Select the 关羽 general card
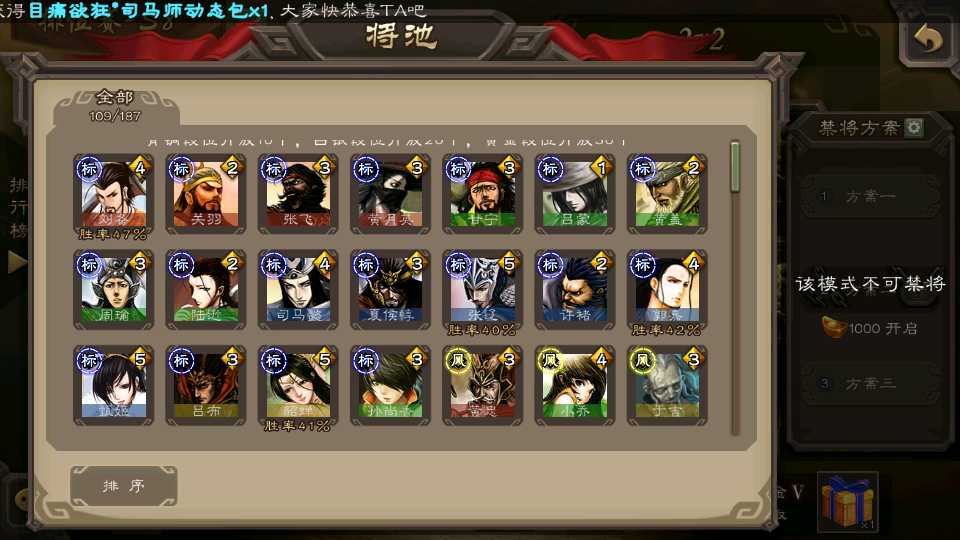The width and height of the screenshot is (960, 540). 206,193
